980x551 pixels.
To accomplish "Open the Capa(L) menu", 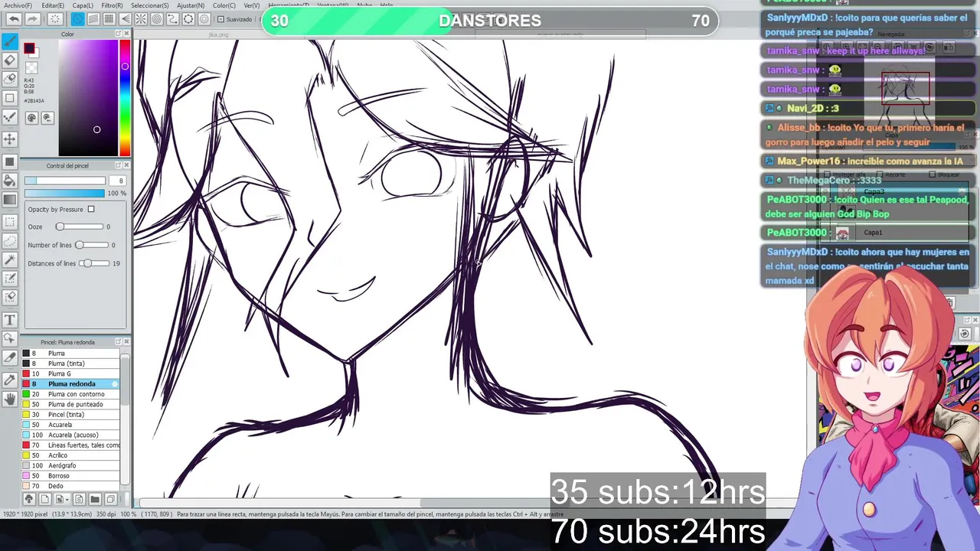I will click(x=83, y=5).
